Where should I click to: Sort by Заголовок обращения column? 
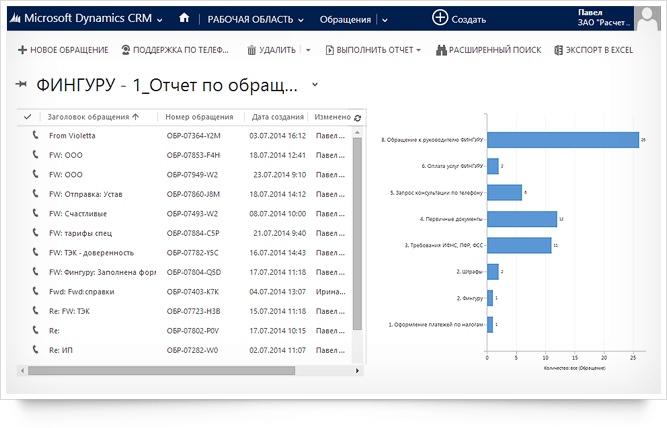93,117
